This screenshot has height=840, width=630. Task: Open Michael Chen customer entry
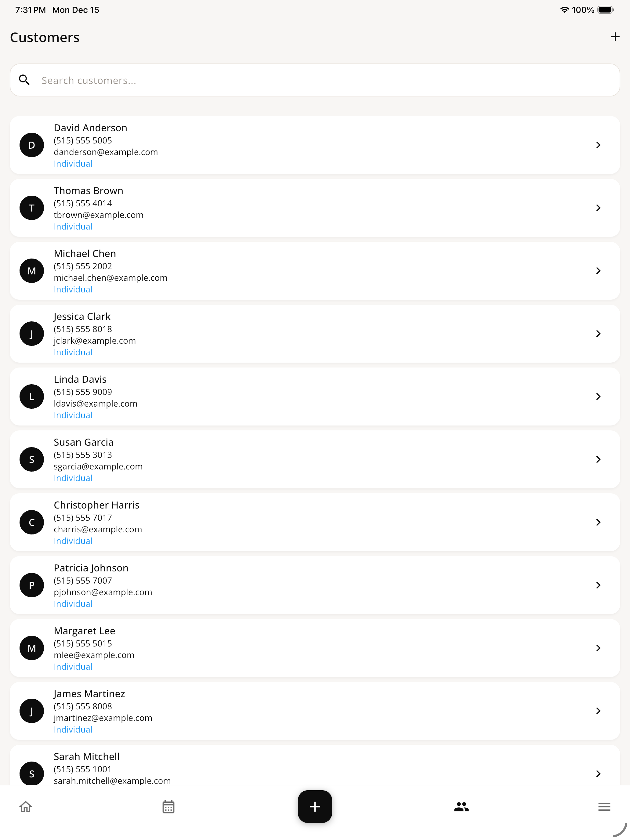[x=315, y=271]
